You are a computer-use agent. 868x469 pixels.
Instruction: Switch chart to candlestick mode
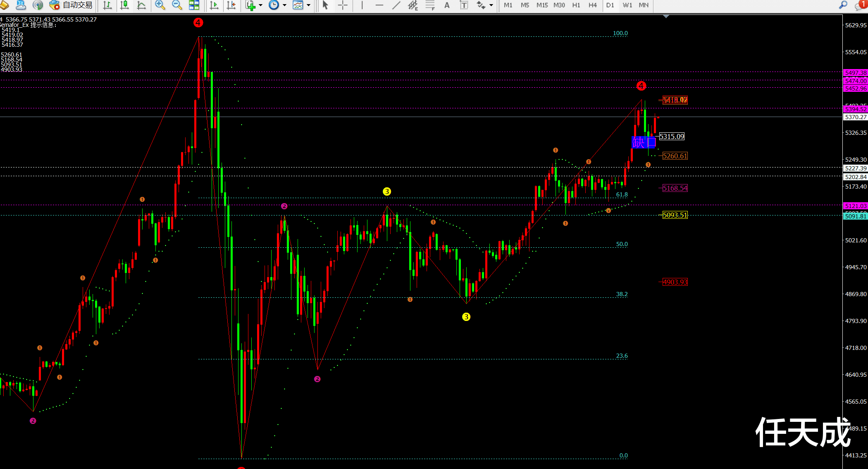click(x=124, y=5)
